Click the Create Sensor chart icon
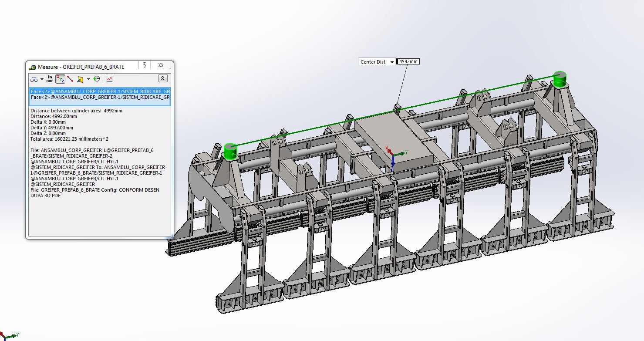 (109, 79)
